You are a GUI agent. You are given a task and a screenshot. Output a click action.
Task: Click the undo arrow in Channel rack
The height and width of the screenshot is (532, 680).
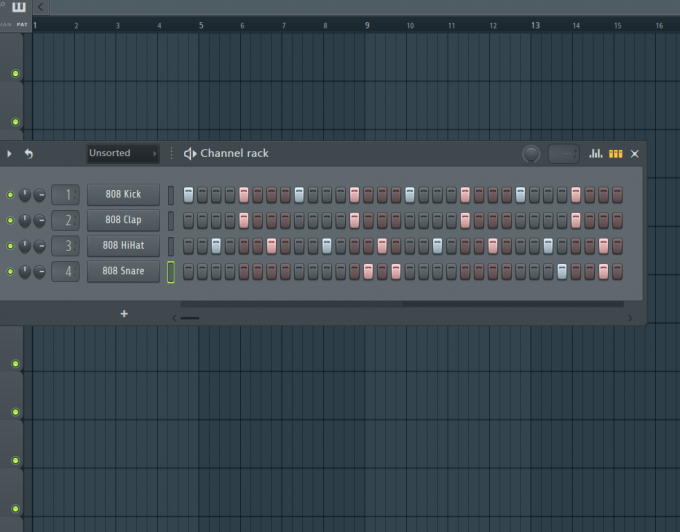pos(29,153)
